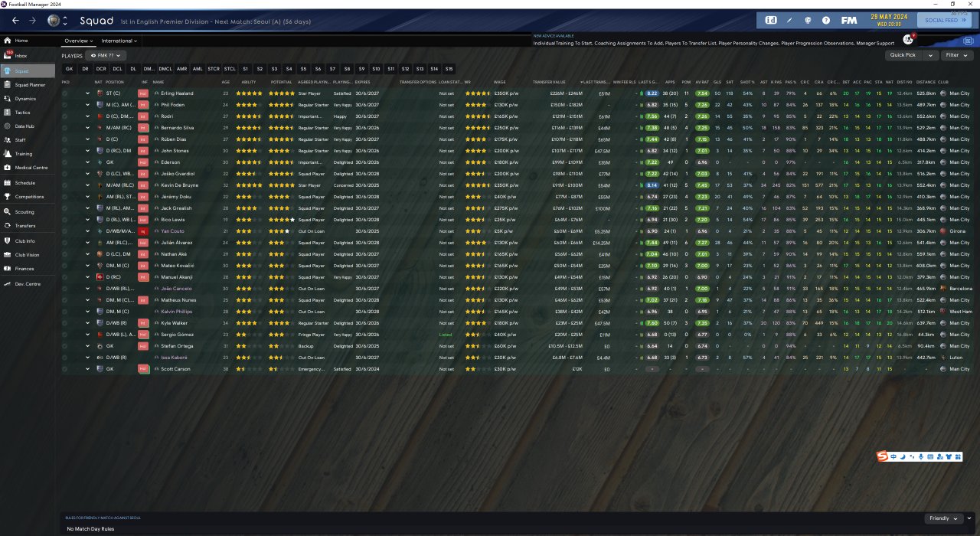Toggle pick checkbox for John Stones
This screenshot has width=980, height=536.
[65, 151]
